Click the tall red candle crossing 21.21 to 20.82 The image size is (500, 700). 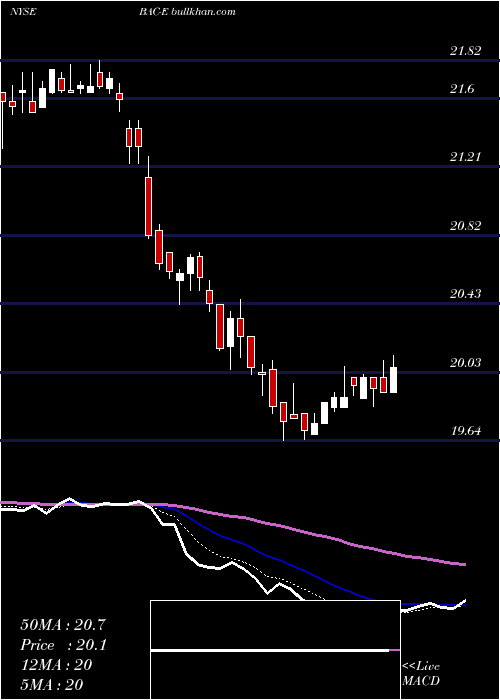(x=148, y=206)
